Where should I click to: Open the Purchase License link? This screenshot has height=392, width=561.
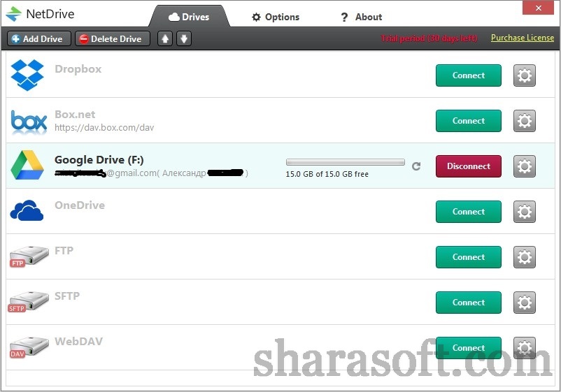tap(523, 38)
